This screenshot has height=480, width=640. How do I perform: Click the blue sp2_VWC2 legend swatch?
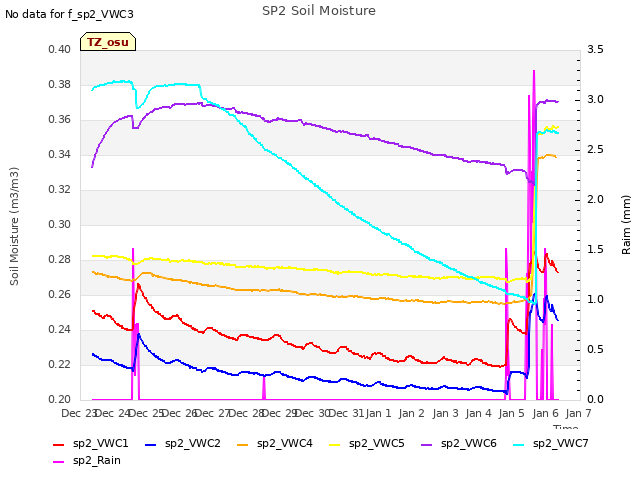[151, 444]
